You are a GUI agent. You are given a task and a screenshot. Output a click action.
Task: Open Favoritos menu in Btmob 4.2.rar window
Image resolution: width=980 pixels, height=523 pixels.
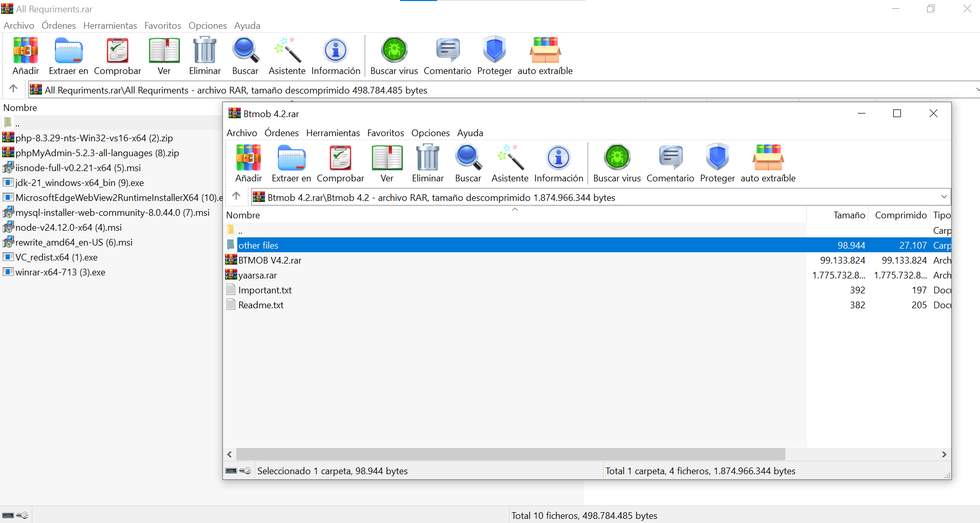point(385,133)
